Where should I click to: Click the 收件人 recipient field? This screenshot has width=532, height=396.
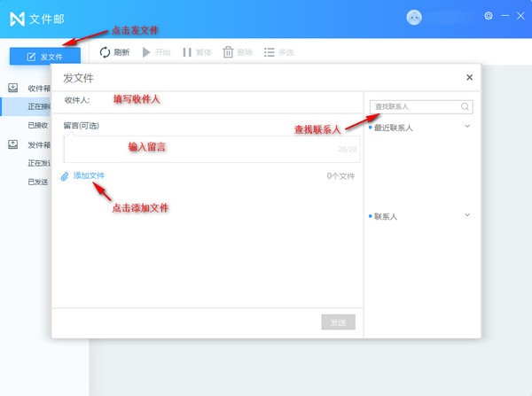(x=231, y=100)
